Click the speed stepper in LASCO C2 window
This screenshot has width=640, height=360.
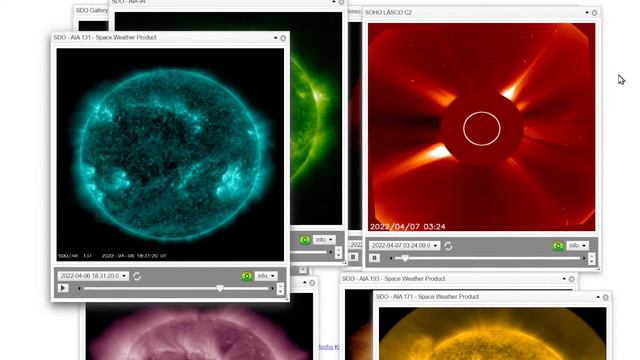coord(592,258)
